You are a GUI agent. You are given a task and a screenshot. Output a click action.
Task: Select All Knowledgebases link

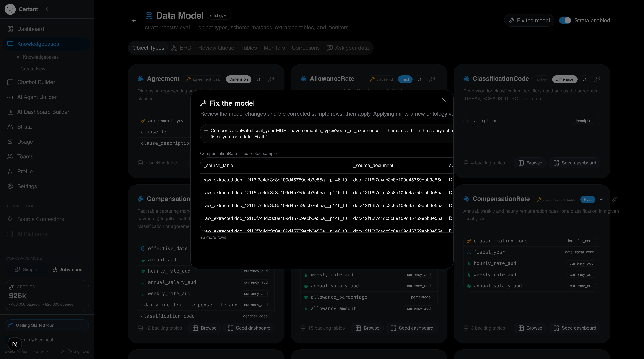pos(37,57)
